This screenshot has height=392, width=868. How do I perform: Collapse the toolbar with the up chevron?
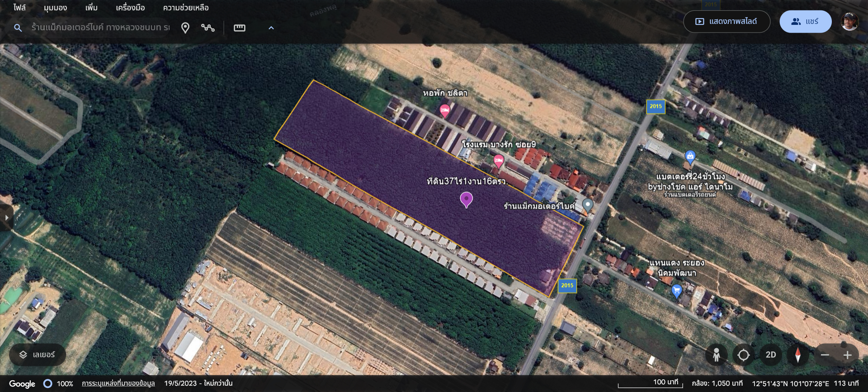[x=271, y=28]
